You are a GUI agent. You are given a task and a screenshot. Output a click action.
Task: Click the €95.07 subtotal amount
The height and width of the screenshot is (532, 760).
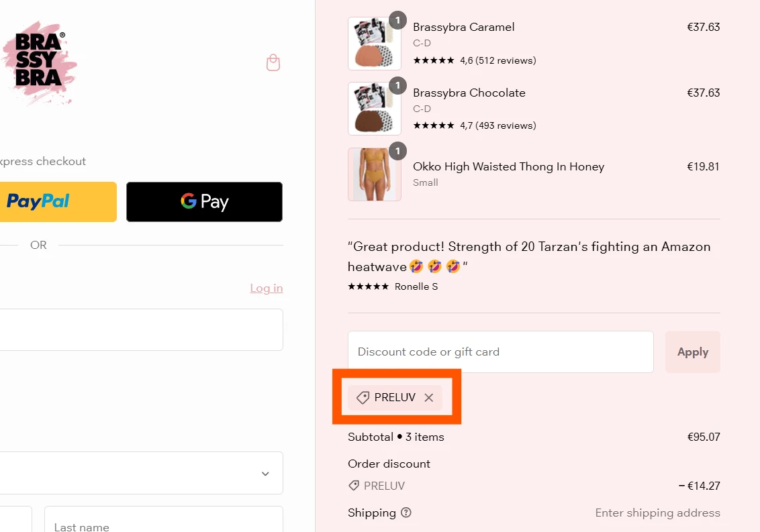(704, 437)
